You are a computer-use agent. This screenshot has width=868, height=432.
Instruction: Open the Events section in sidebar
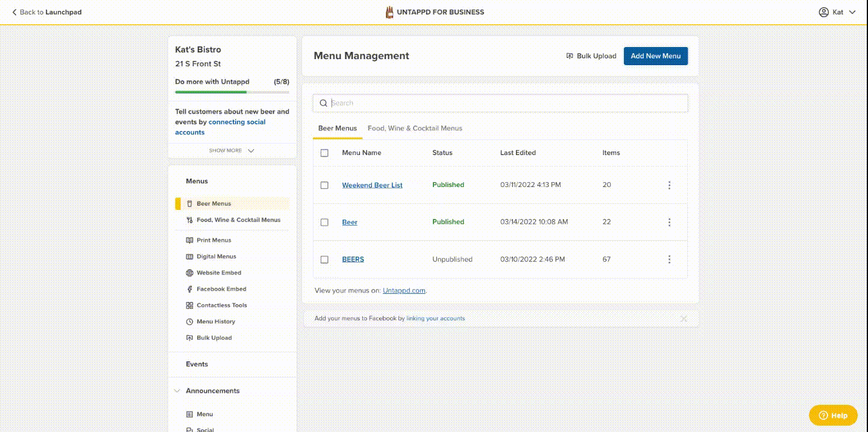pos(197,364)
